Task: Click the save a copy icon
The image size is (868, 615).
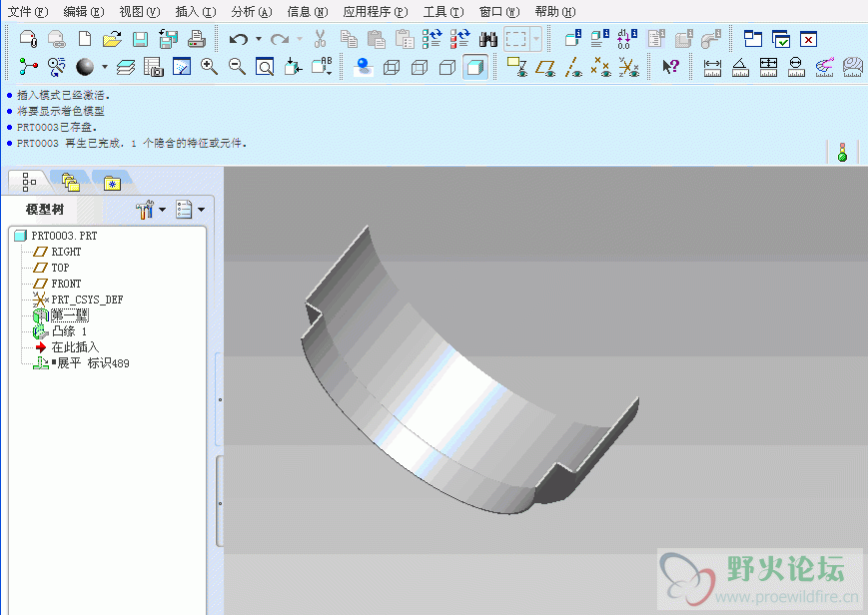Action: 168,39
